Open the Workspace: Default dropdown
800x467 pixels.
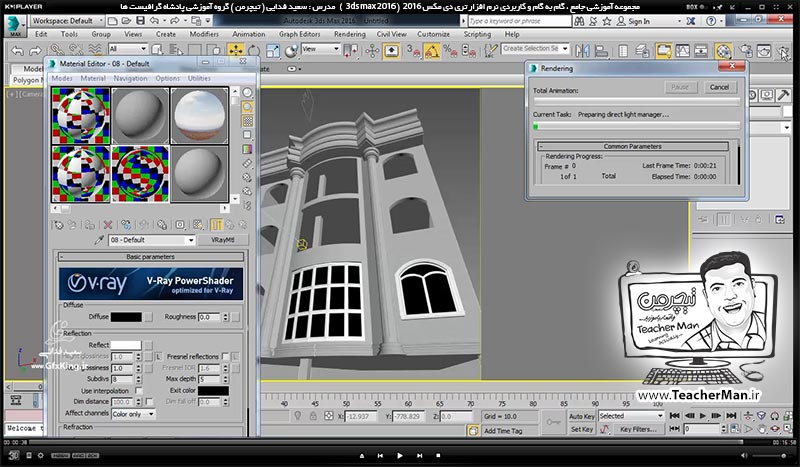[67, 21]
